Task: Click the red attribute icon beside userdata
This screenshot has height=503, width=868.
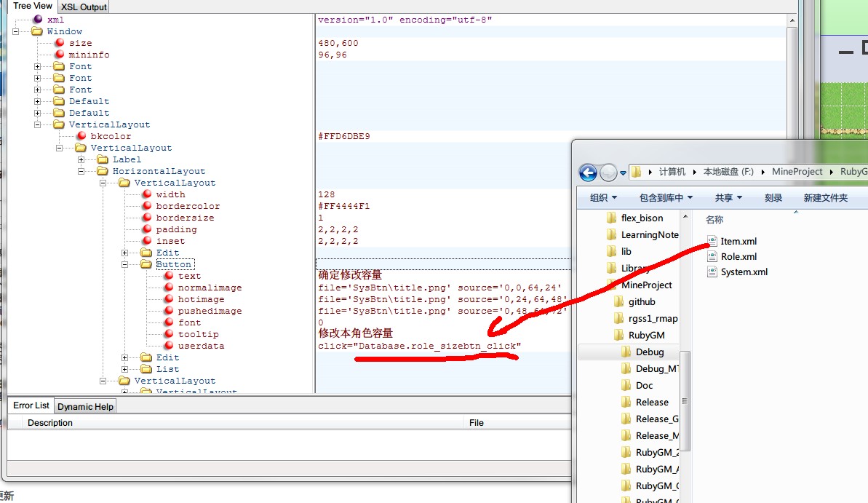Action: click(x=169, y=345)
